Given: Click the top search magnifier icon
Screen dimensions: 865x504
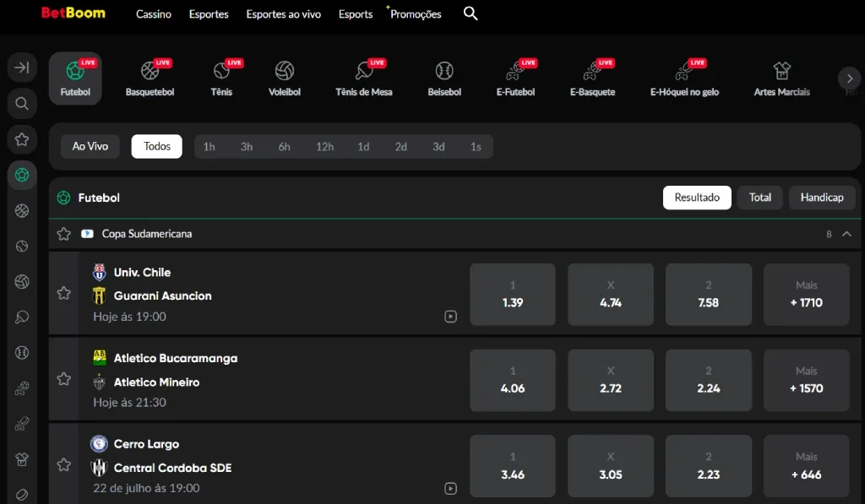Looking at the screenshot, I should [471, 14].
